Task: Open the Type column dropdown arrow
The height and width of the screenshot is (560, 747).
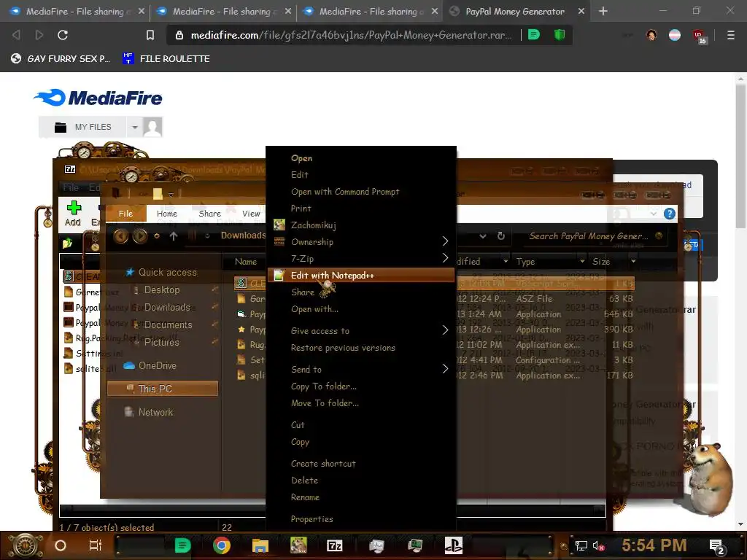Action: [x=582, y=262]
